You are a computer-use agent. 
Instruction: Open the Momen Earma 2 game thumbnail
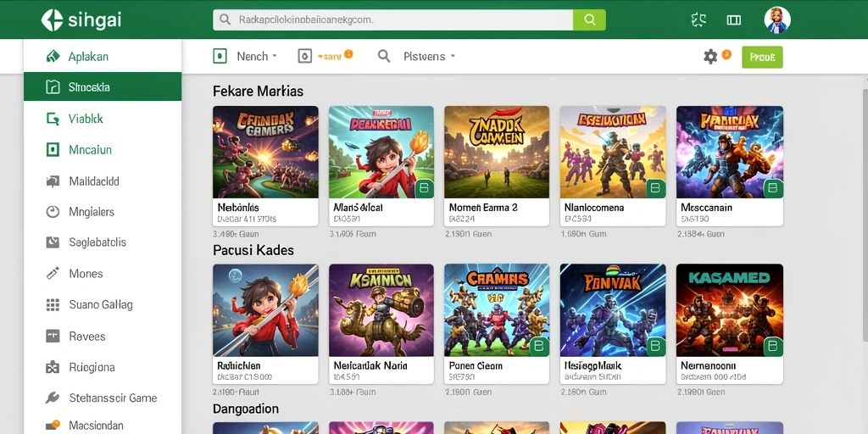[x=497, y=153]
